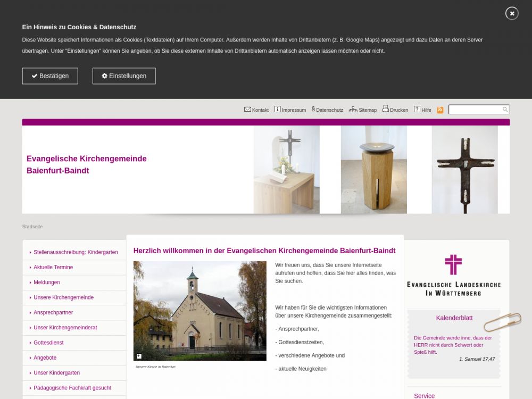Screen dimensions: 532x399
Task: Select Gottesdienst menu entry
Action: click(48, 343)
